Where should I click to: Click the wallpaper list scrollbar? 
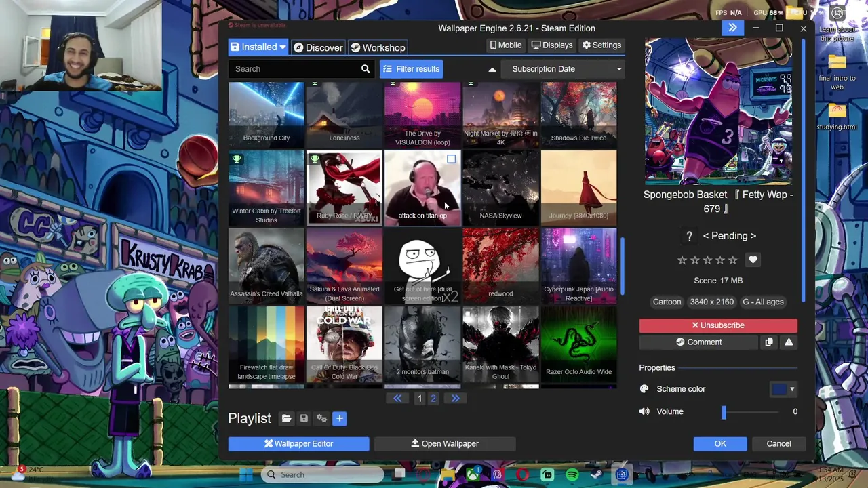point(623,266)
